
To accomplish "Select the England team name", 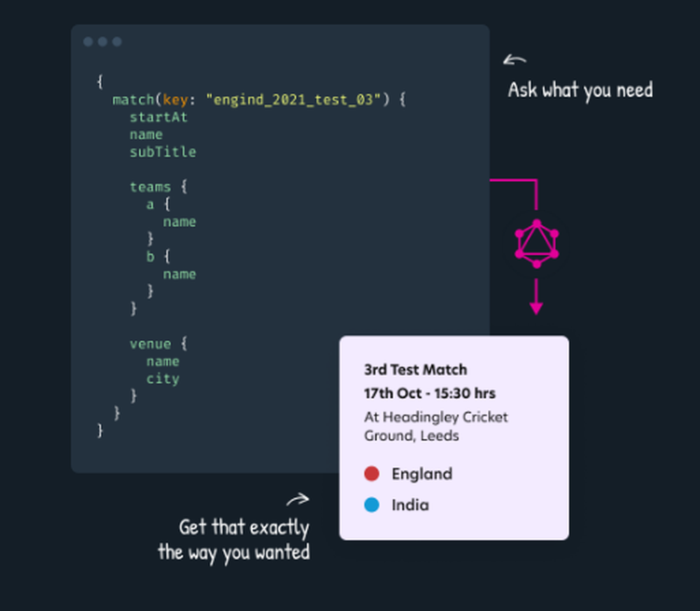I will [422, 474].
